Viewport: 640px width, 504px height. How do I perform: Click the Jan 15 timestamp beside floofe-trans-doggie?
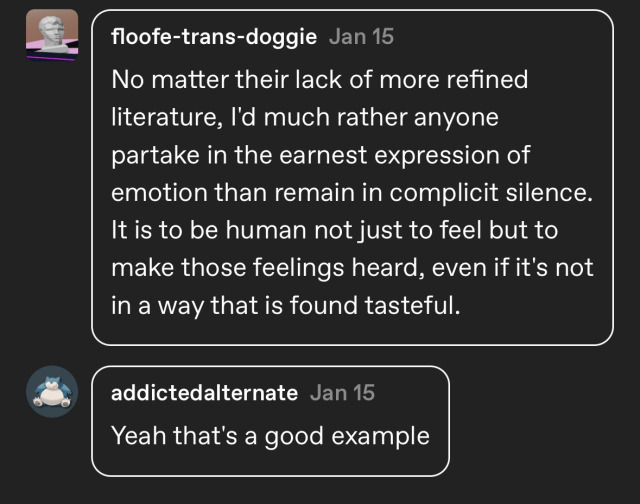tap(361, 37)
